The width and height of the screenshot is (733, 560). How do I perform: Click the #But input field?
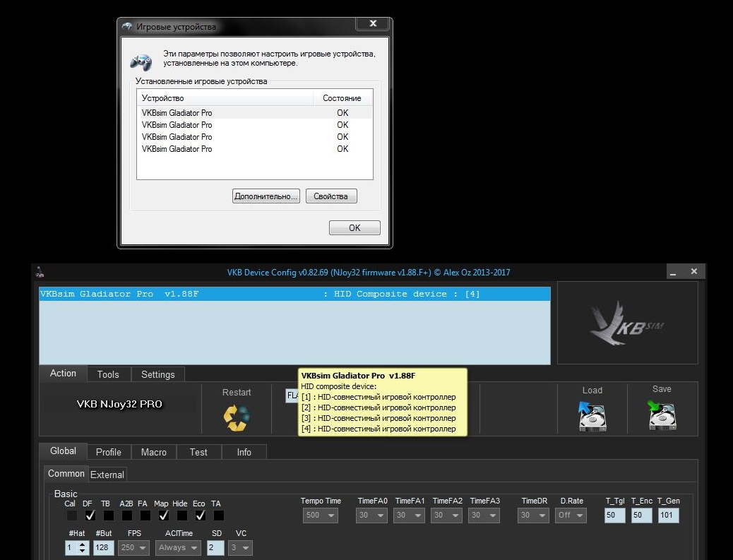[x=104, y=547]
